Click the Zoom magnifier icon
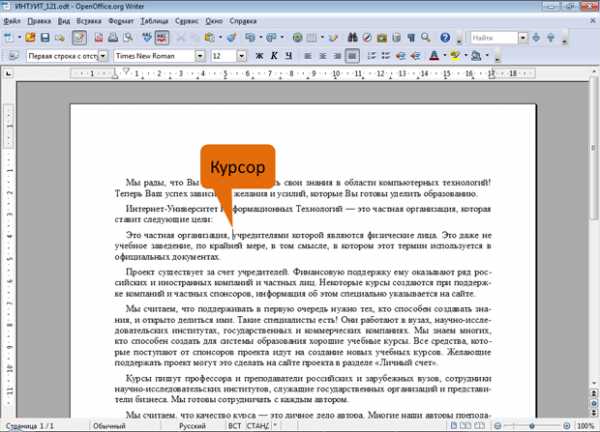The image size is (600, 432). [x=426, y=37]
